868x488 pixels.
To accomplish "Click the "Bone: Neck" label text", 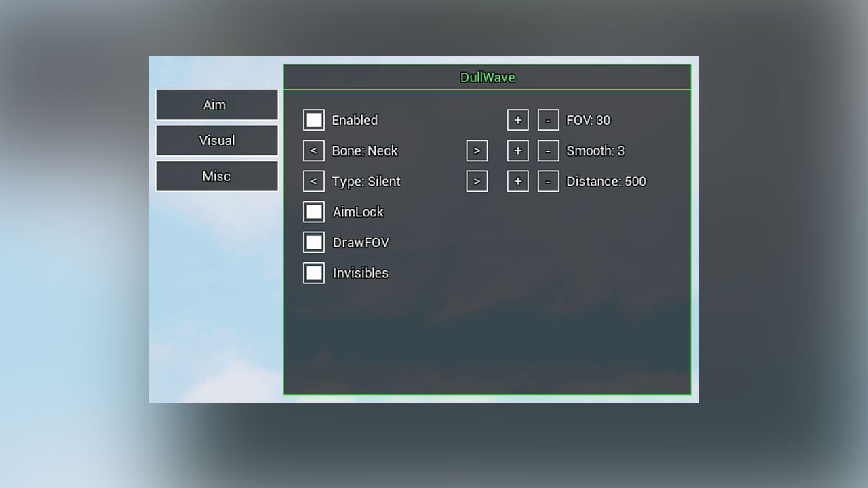I will (364, 150).
